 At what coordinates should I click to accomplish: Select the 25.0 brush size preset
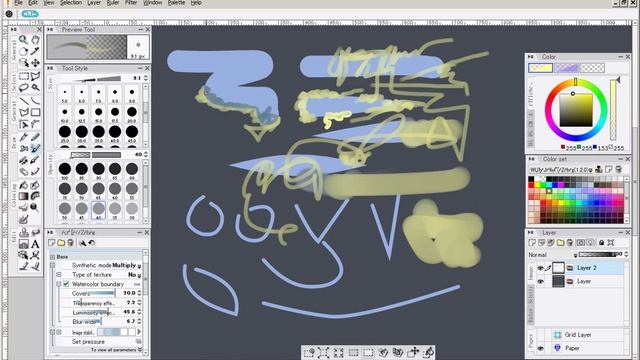click(65, 133)
